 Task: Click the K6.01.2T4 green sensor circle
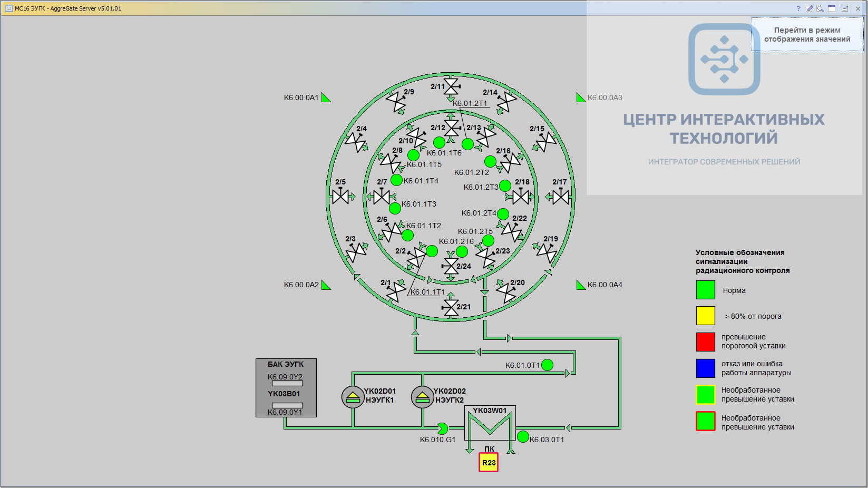(503, 214)
